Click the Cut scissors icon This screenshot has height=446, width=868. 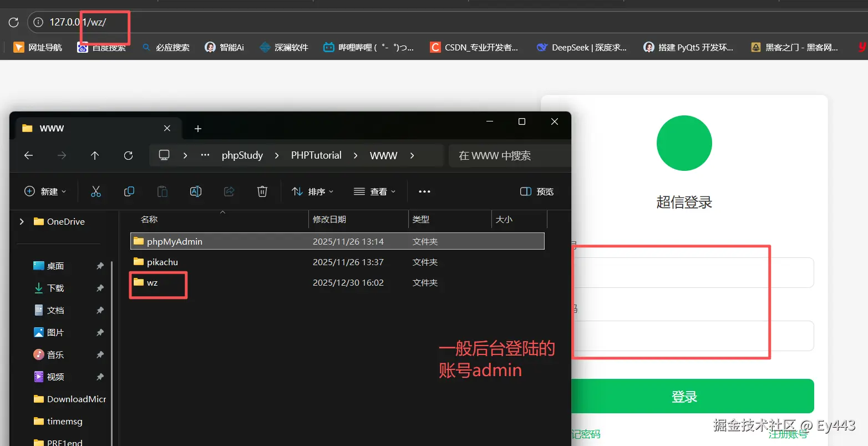(x=96, y=191)
